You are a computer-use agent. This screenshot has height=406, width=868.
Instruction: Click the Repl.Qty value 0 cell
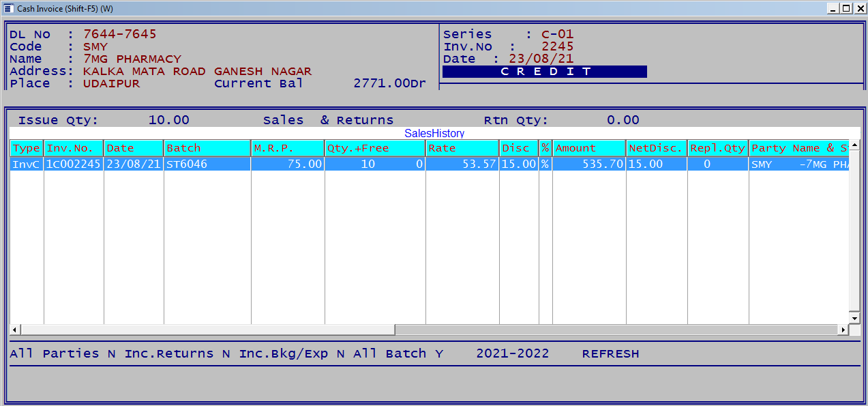coord(718,164)
